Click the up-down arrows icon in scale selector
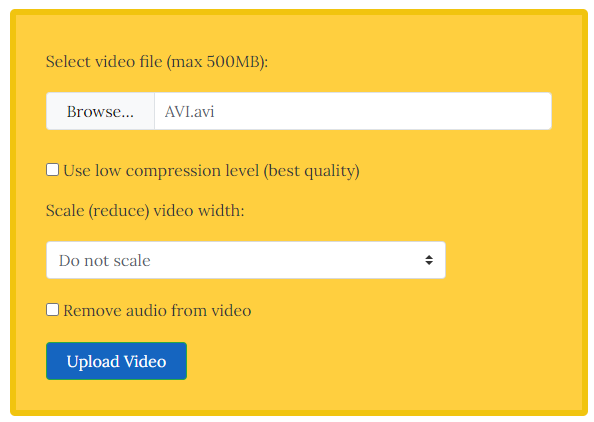Viewport: 594px width, 422px height. (429, 260)
